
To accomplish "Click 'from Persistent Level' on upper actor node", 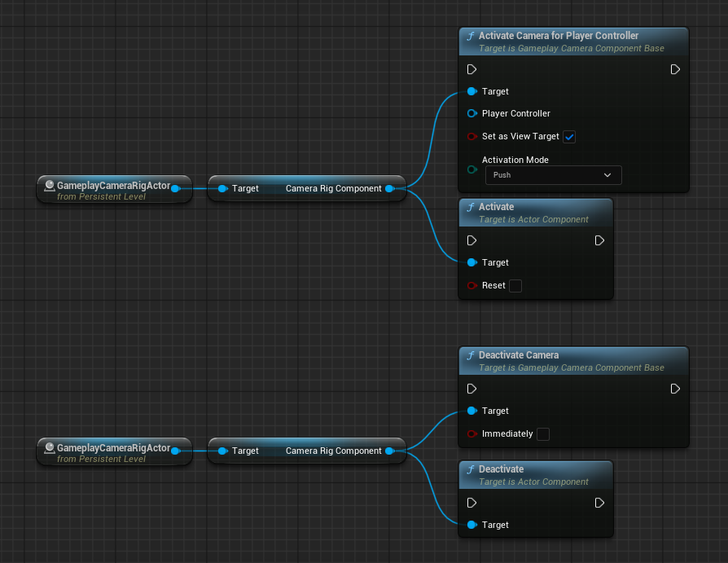I will 101,197.
